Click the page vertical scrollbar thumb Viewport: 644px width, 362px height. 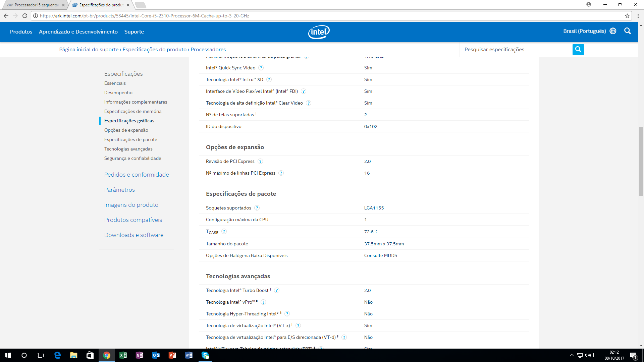(641, 162)
